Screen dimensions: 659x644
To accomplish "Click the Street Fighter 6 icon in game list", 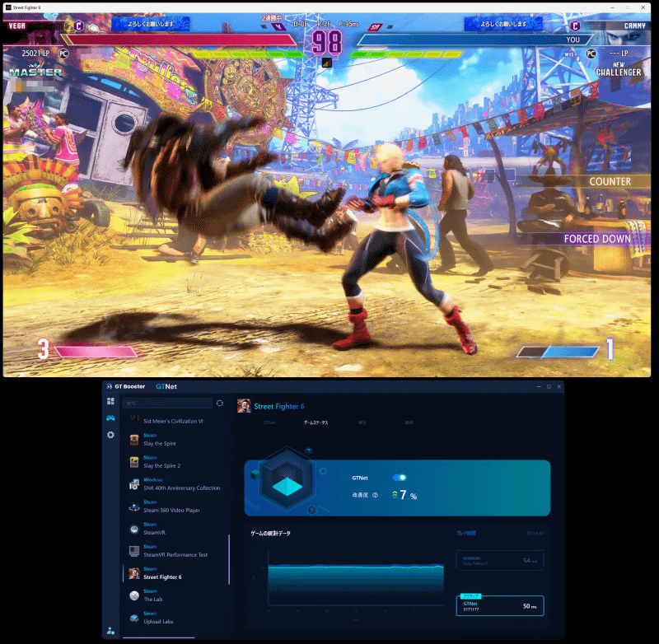I will (134, 573).
